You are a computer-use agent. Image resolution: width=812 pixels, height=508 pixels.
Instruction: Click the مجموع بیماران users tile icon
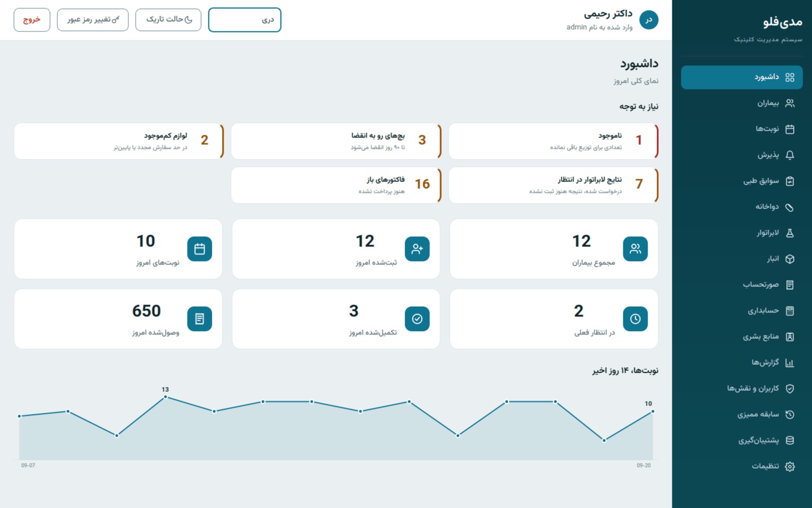pos(635,249)
